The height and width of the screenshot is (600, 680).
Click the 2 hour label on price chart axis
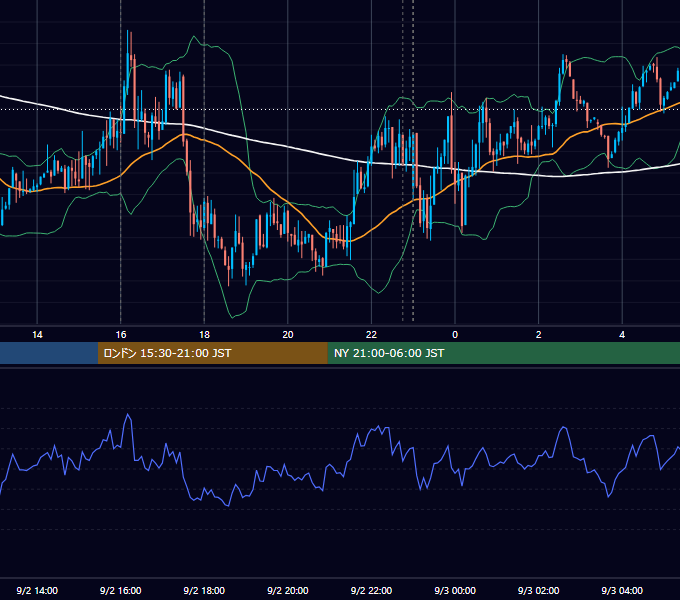539,335
